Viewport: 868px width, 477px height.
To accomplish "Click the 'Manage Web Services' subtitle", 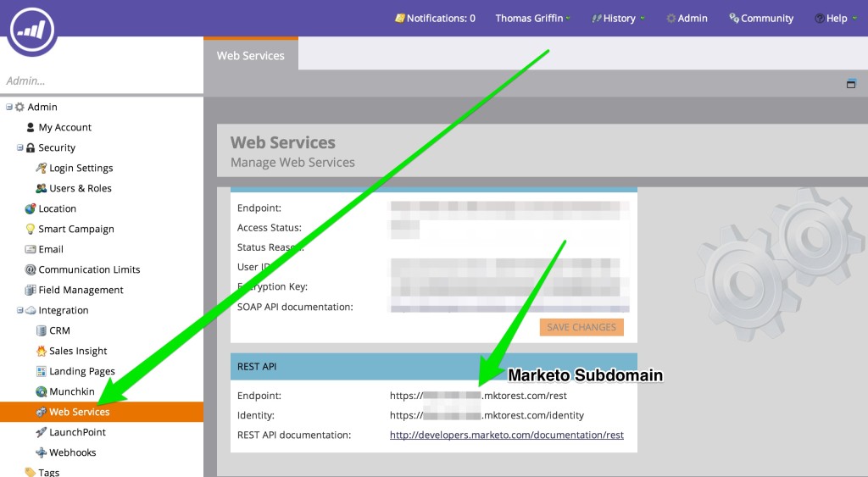I will [x=292, y=162].
